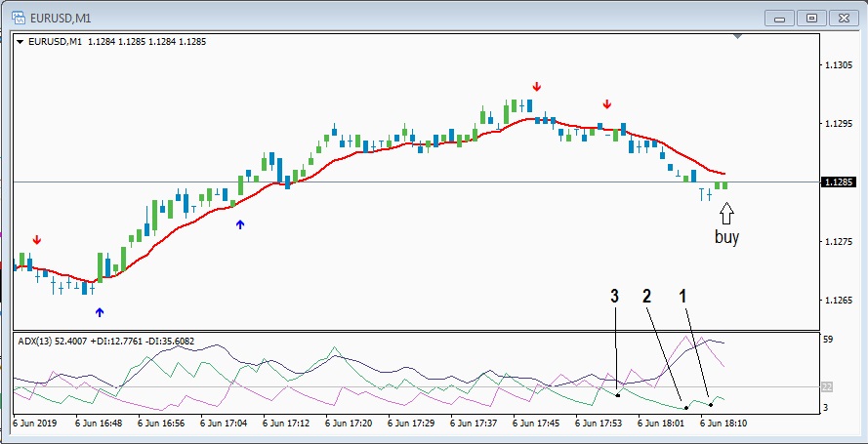Click the '6 Jun 16:48' time axis label
The width and height of the screenshot is (868, 444).
pyautogui.click(x=99, y=424)
